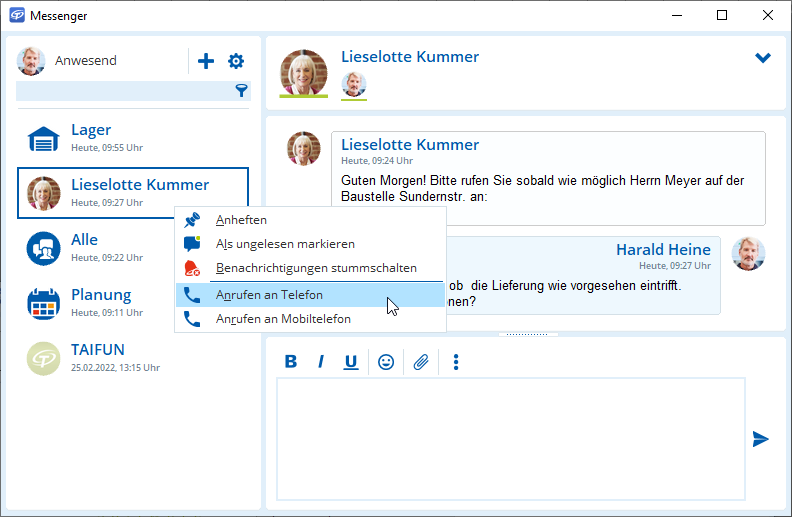Select Als ungelesen markieren

(x=285, y=244)
